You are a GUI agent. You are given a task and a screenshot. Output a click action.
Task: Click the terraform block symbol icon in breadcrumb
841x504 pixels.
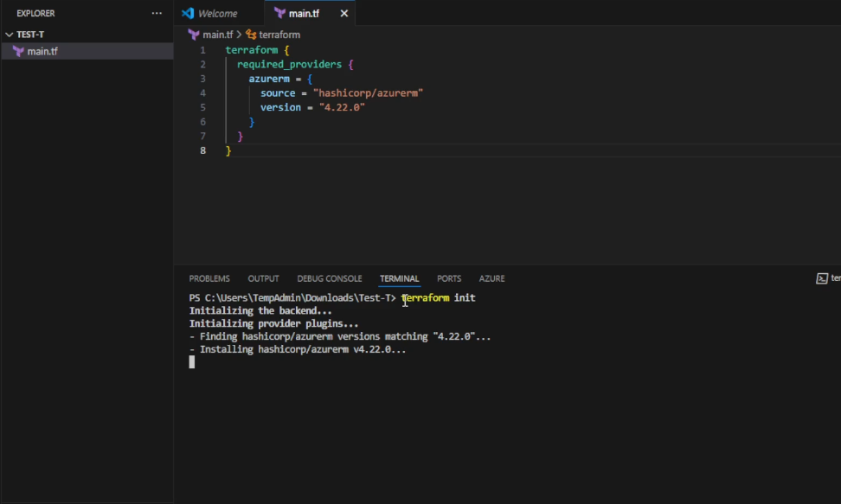[251, 35]
